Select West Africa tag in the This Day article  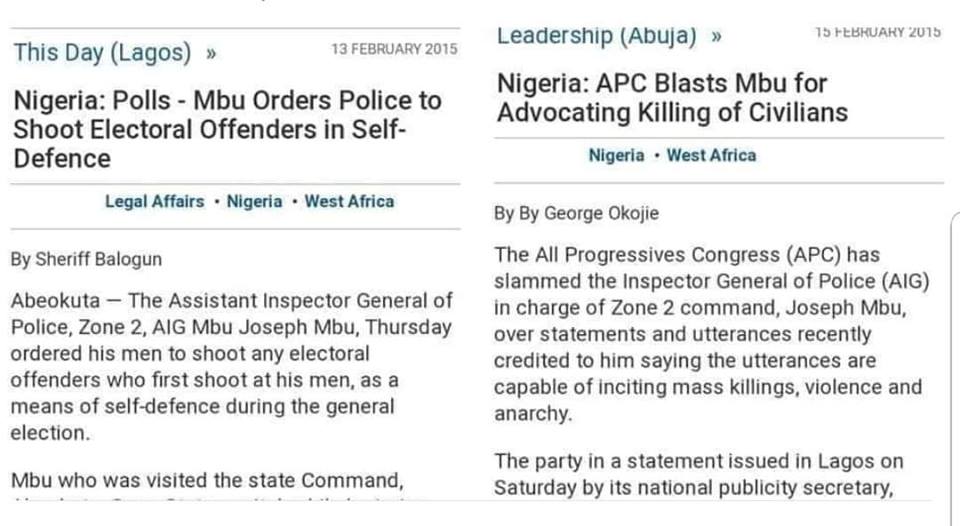point(349,201)
